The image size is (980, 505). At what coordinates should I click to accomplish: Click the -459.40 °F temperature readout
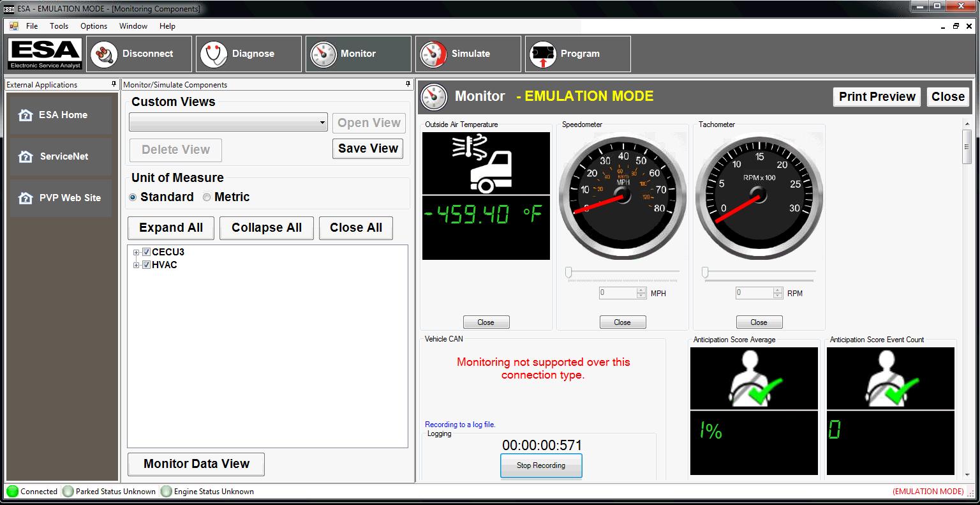pyautogui.click(x=483, y=215)
